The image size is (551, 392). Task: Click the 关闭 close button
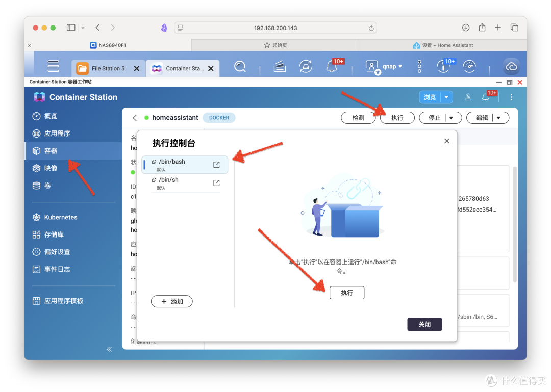424,324
